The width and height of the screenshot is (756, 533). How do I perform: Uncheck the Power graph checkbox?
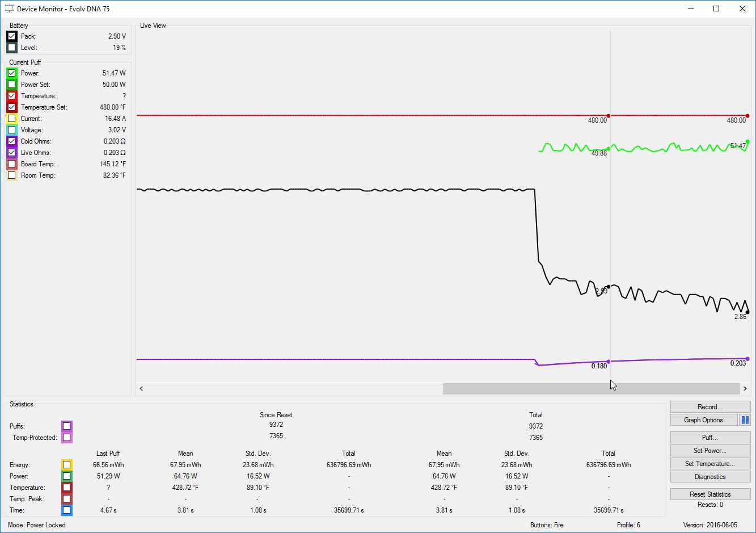click(x=11, y=73)
